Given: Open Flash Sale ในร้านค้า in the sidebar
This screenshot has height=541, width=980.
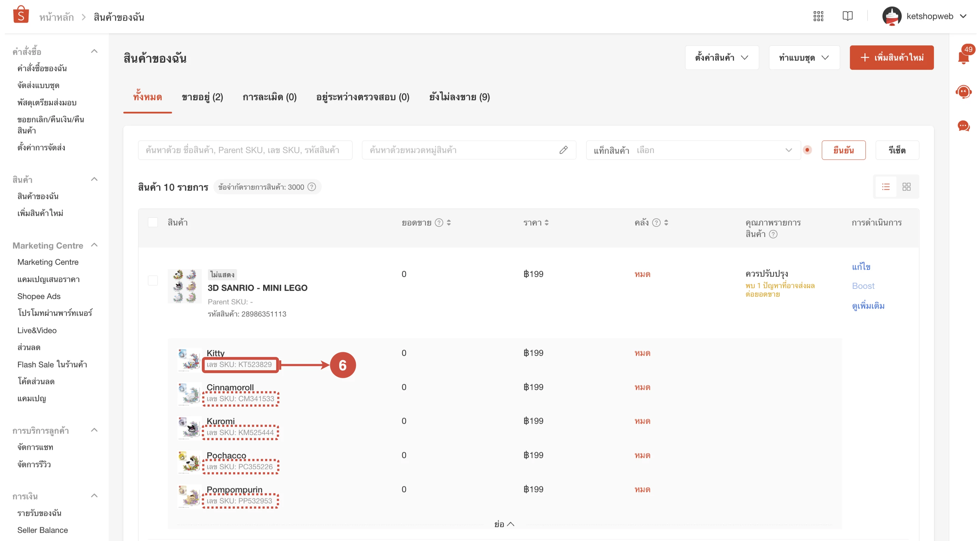Looking at the screenshot, I should (52, 365).
